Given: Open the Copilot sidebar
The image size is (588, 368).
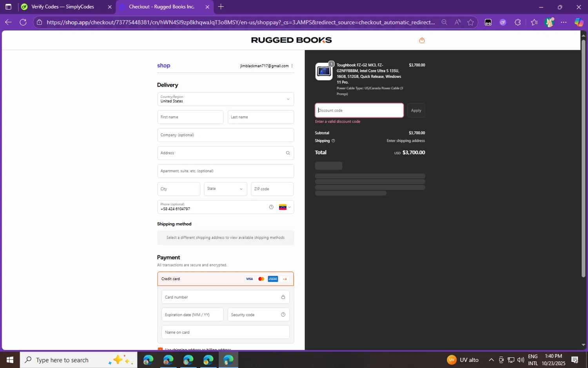Looking at the screenshot, I should 579,22.
